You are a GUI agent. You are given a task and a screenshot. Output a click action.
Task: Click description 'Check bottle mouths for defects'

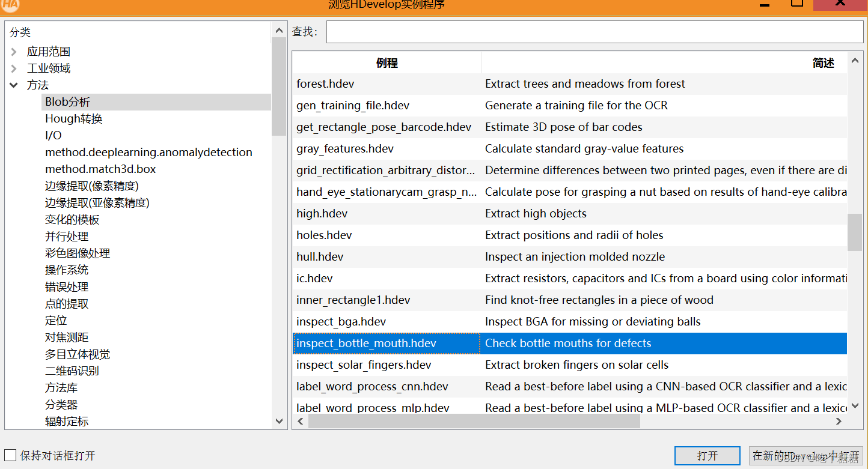tap(568, 343)
